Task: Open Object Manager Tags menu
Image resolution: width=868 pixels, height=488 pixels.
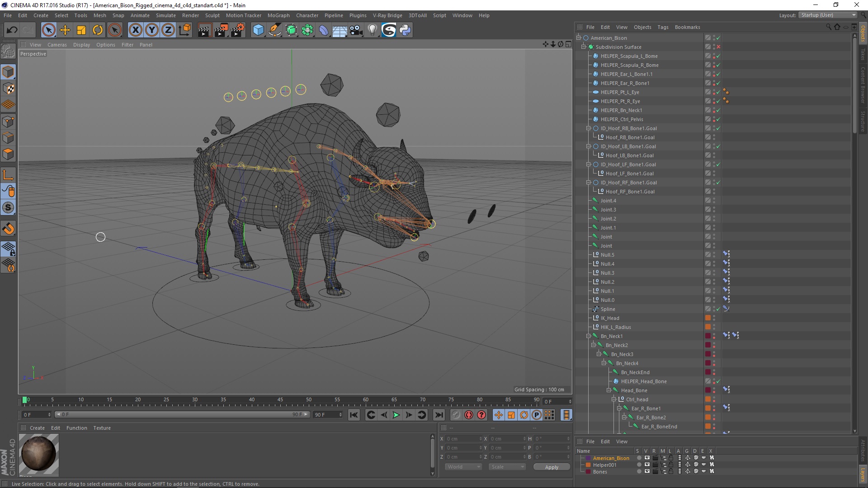Action: (x=663, y=27)
